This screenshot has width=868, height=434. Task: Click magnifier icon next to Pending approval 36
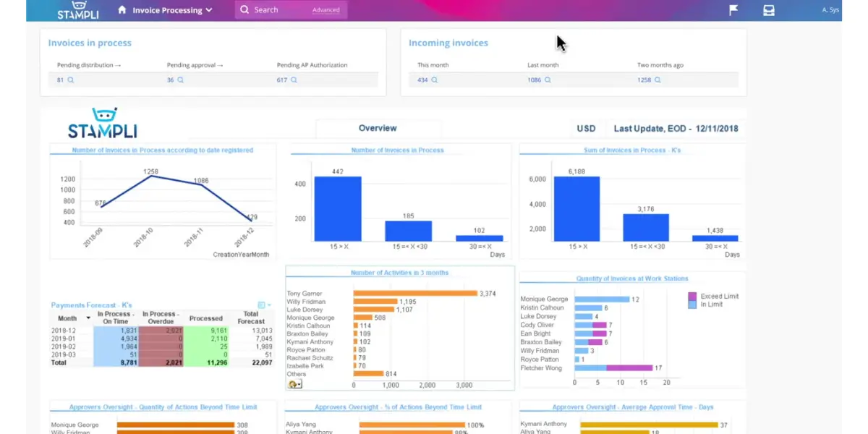coord(181,80)
